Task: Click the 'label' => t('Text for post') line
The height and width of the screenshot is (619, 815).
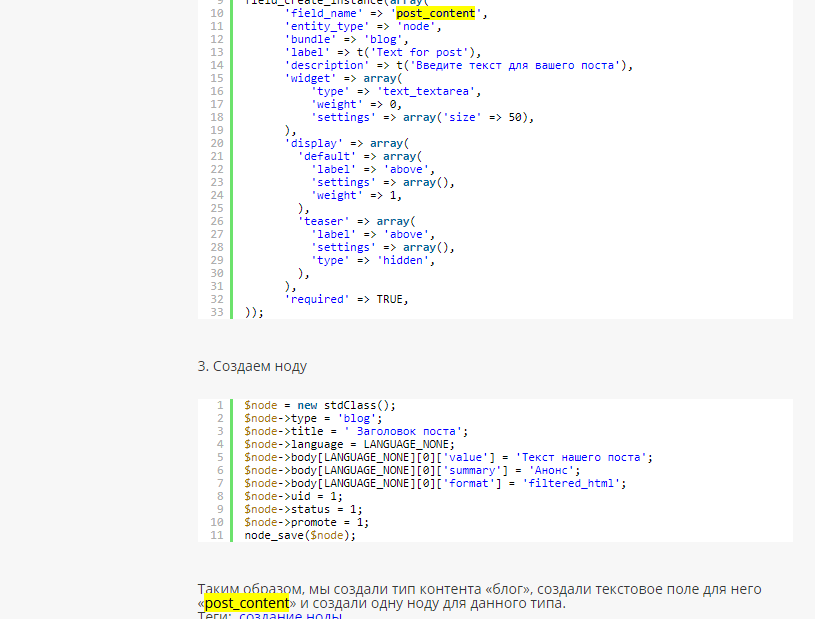Action: (x=382, y=53)
